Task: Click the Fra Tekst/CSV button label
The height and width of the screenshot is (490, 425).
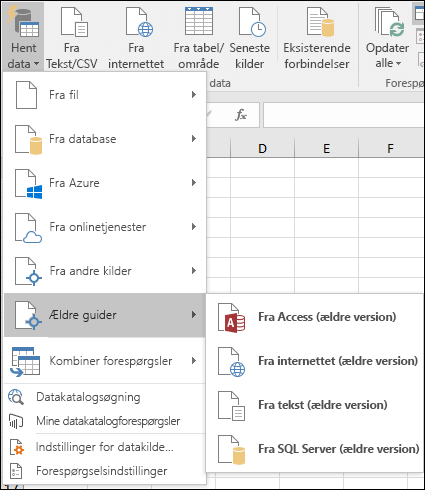Action: (x=72, y=56)
